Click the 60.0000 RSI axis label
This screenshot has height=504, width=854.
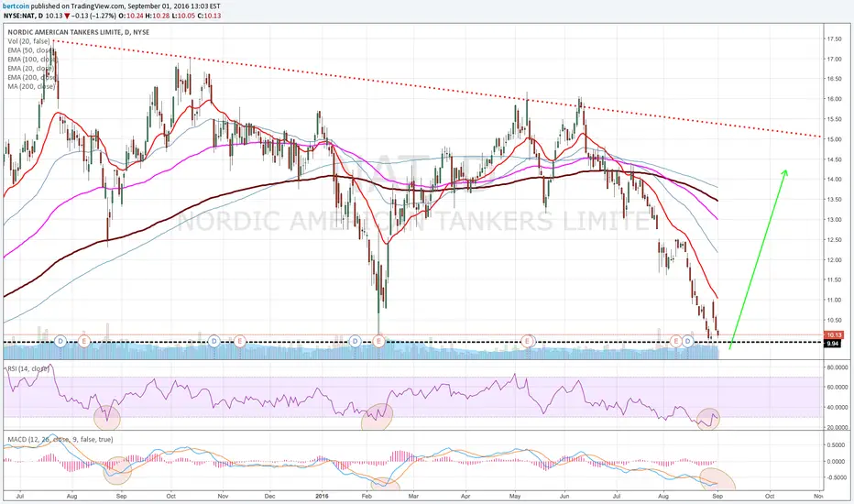coord(838,388)
